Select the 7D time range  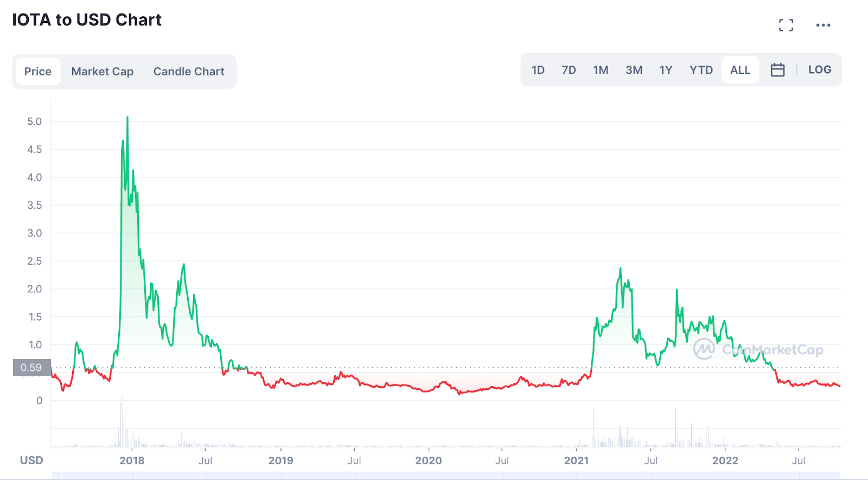569,70
